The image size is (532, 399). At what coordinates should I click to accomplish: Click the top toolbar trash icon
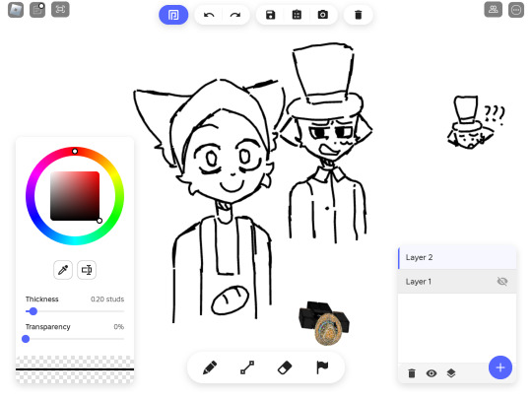pyautogui.click(x=358, y=15)
